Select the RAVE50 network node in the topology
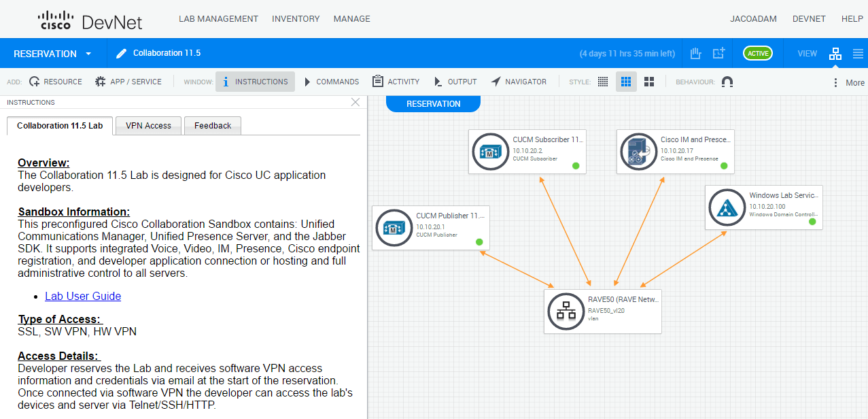Image resolution: width=868 pixels, height=419 pixels. click(602, 311)
